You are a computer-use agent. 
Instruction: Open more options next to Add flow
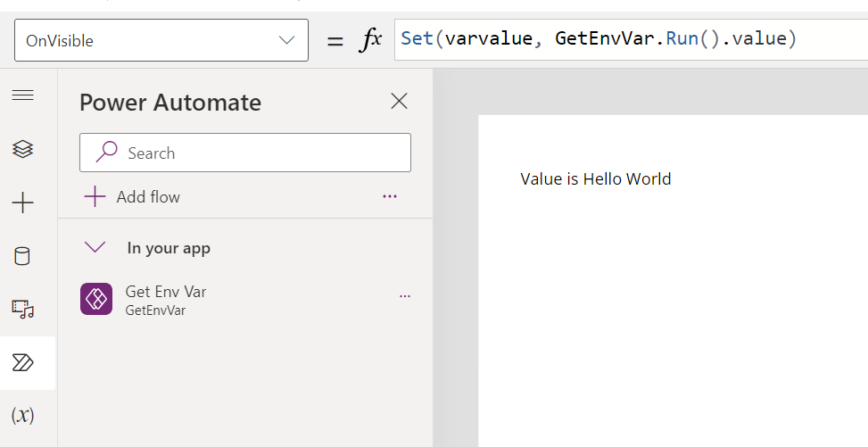(390, 196)
